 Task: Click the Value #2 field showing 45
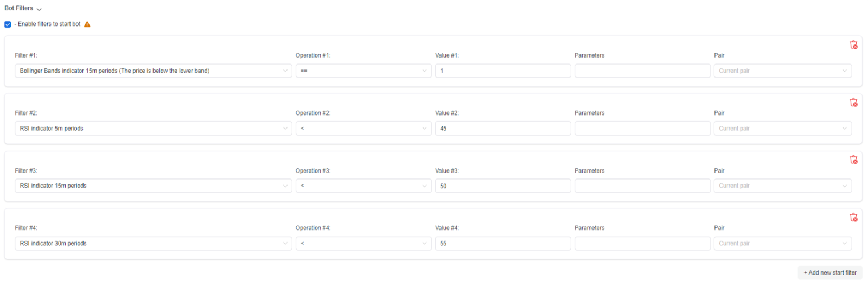click(x=502, y=129)
